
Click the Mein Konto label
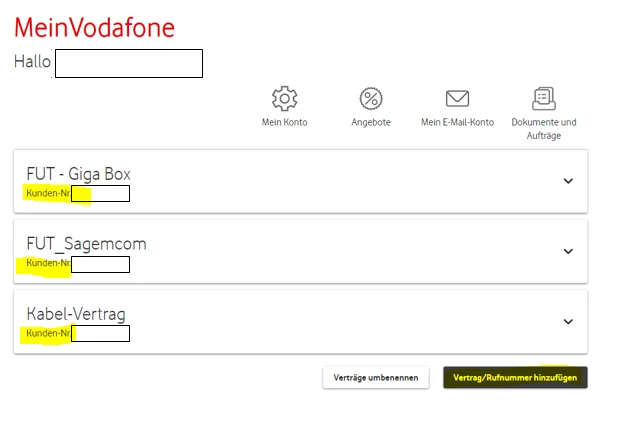[284, 122]
